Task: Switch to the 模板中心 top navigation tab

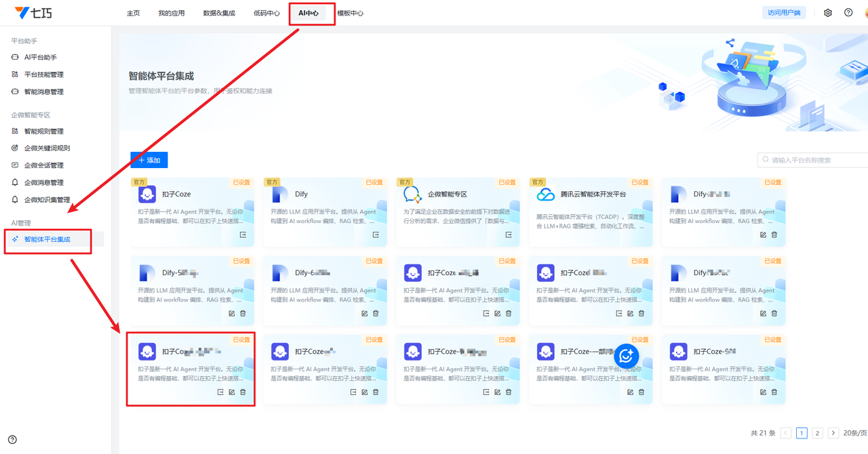Action: [350, 13]
